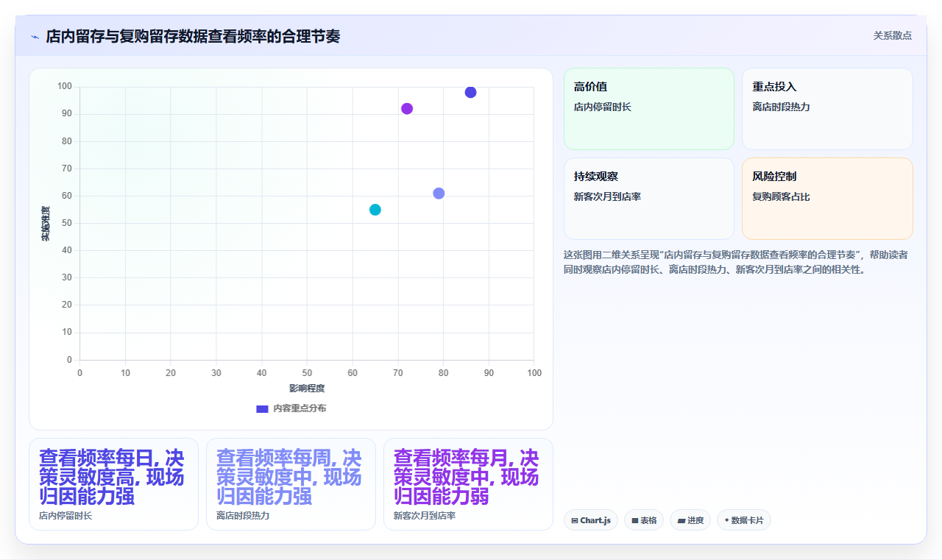Click the 数据卡片 tag
942x560 pixels.
744,520
